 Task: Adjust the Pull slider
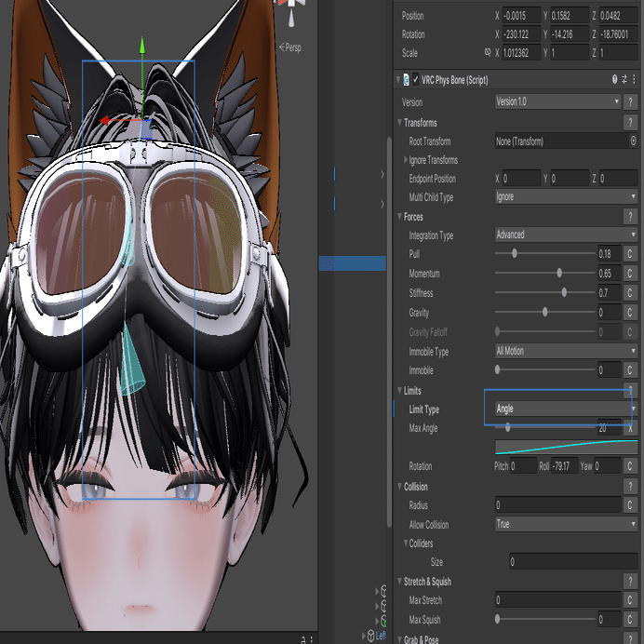[544, 253]
